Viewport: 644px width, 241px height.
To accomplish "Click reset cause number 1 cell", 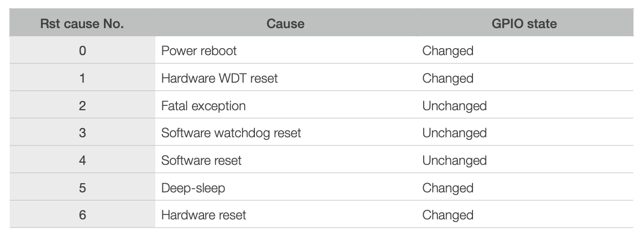I will tap(82, 78).
